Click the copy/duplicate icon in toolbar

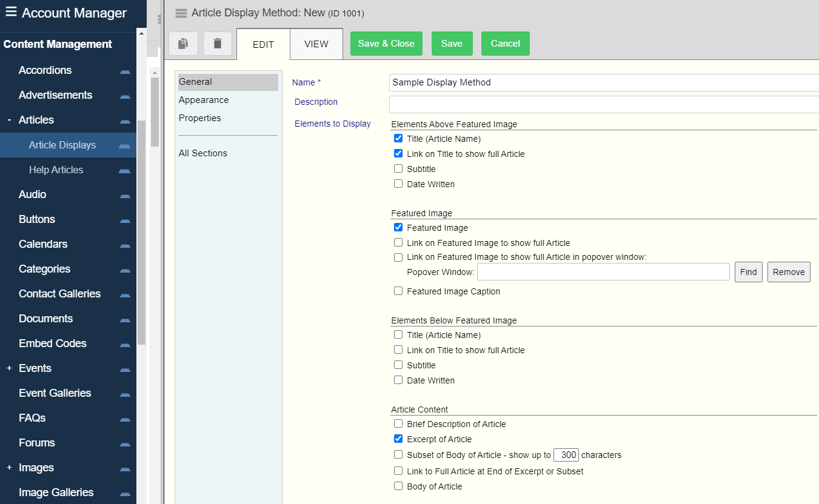[x=183, y=44]
